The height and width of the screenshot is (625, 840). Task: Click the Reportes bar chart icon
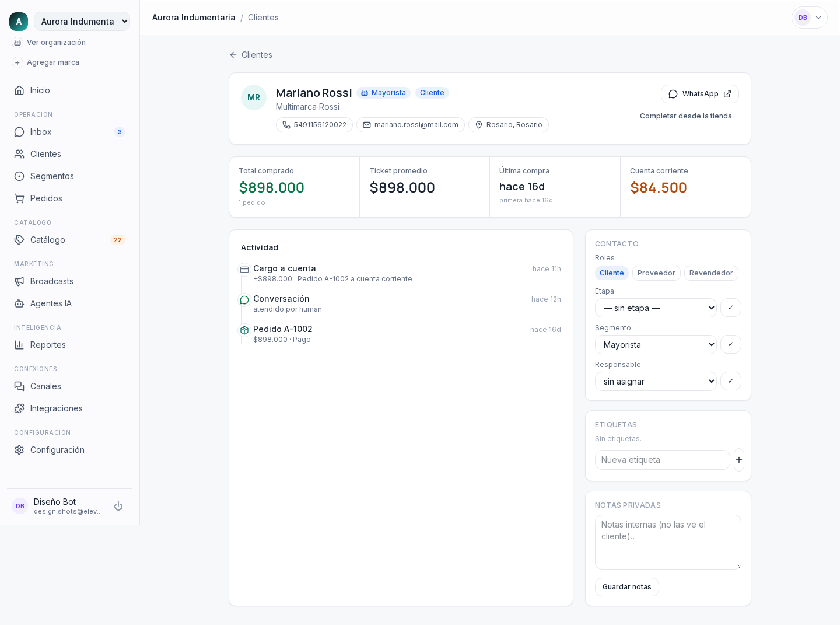click(19, 345)
